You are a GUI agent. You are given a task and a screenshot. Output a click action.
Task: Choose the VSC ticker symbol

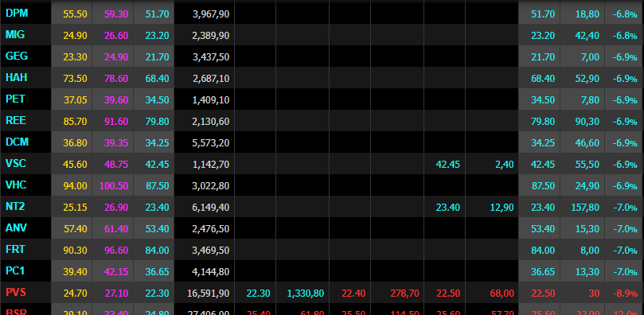pyautogui.click(x=16, y=164)
